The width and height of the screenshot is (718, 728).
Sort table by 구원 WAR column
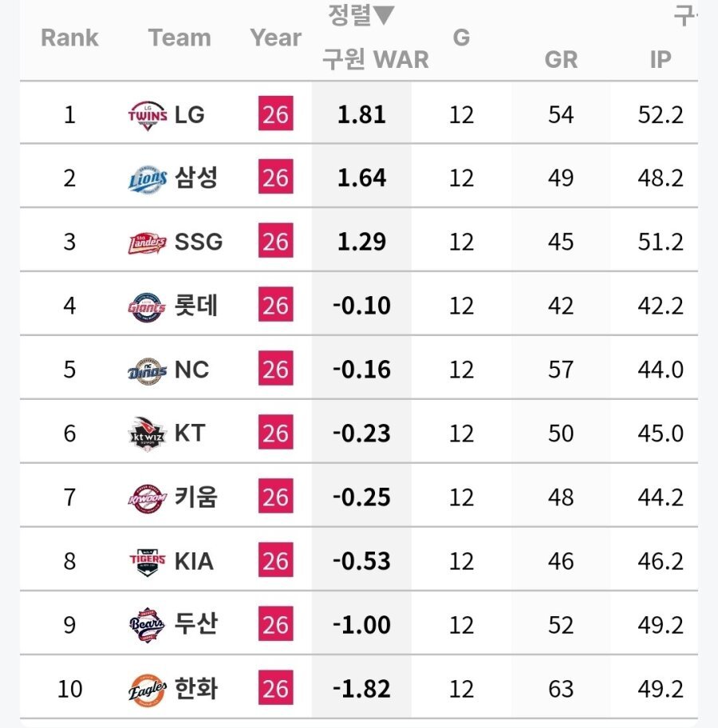375,59
